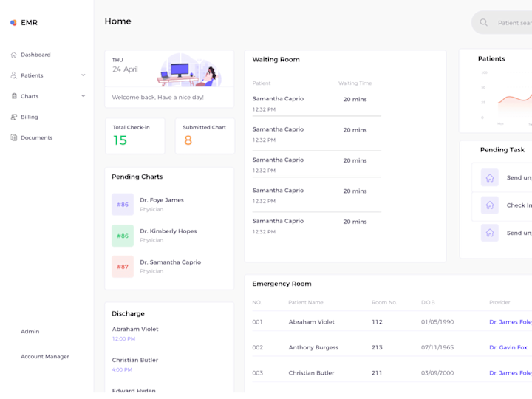The height and width of the screenshot is (399, 532).
Task: Click Abraham Violet in Emergency Room table
Action: click(x=312, y=321)
